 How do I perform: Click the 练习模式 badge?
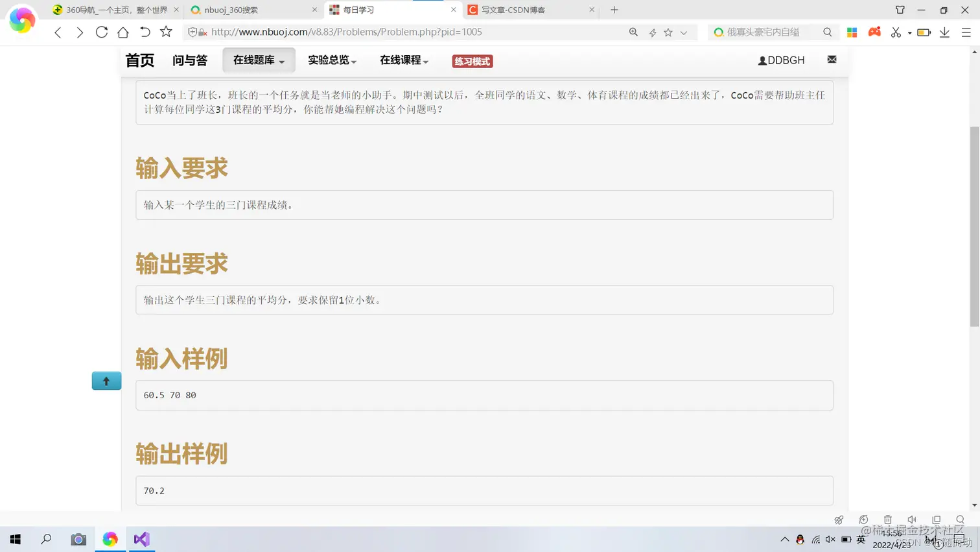pos(472,61)
